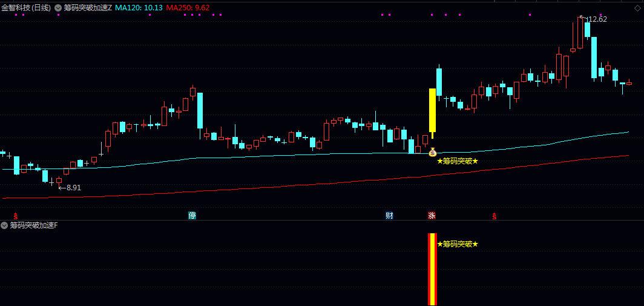Click the red-yellow signal bar in lower pane
644x306 pixels.
[433, 270]
